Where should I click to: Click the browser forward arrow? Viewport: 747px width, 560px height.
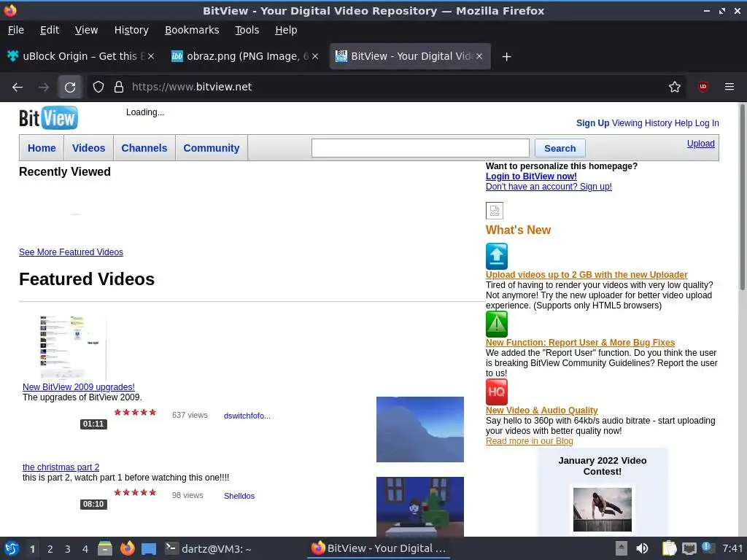(x=43, y=87)
